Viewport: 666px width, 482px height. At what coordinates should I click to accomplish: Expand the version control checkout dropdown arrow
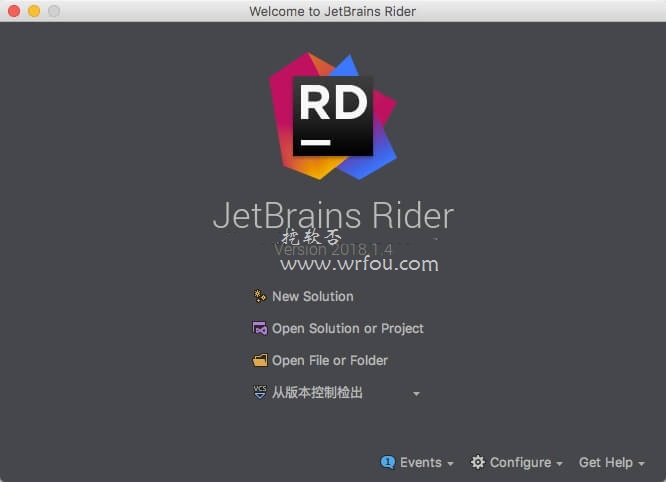[x=417, y=394]
